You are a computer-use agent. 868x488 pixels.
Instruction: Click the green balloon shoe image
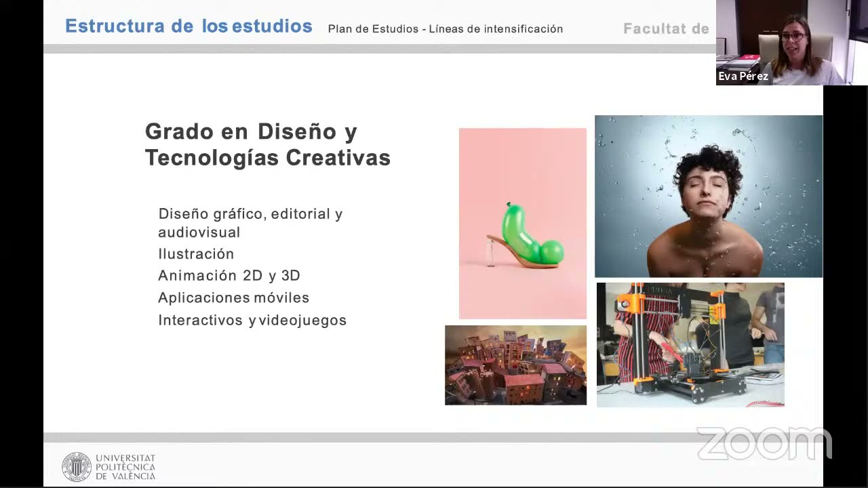[523, 224]
